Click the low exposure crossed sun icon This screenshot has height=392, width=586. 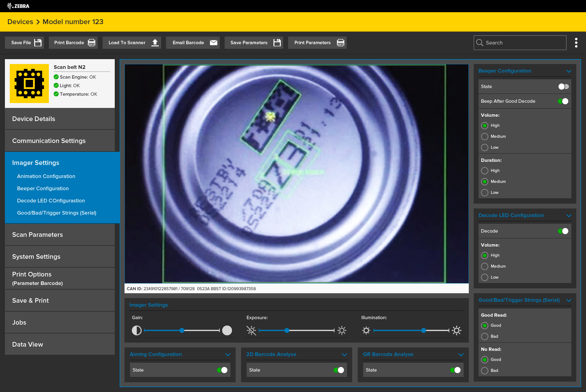coord(251,330)
